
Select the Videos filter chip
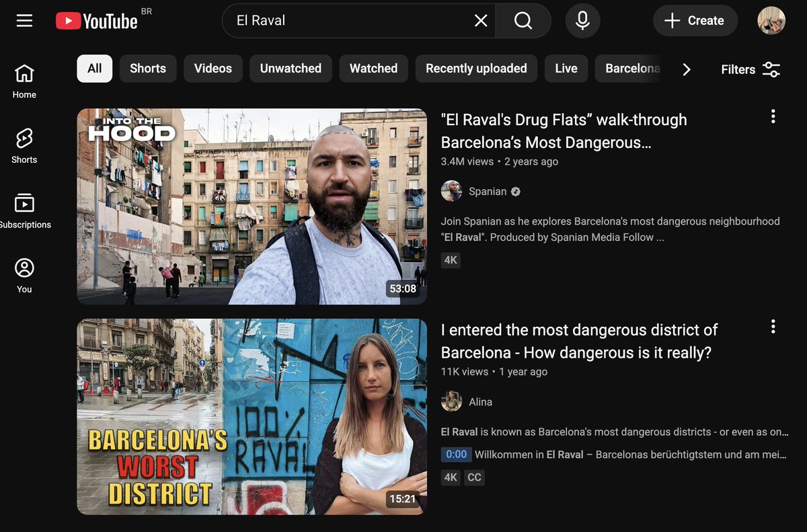(213, 69)
